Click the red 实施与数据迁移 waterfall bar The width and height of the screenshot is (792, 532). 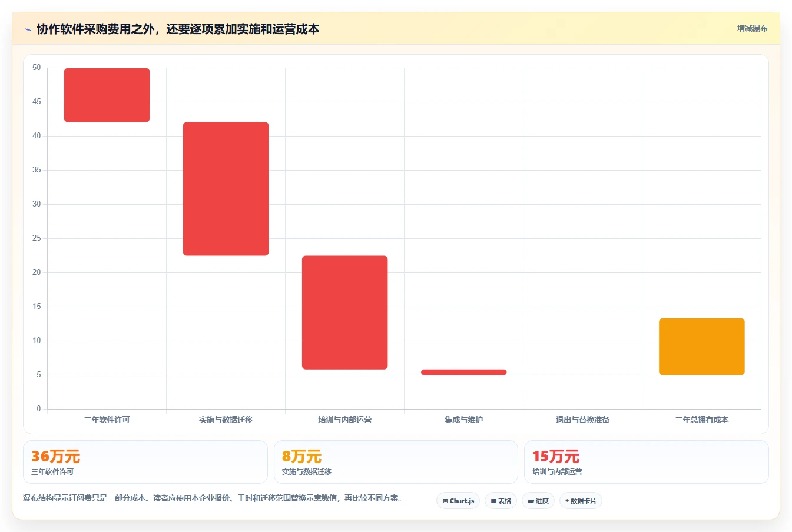[226, 189]
